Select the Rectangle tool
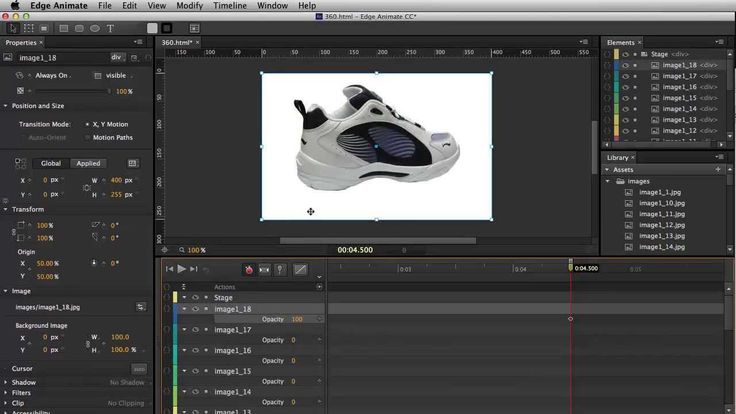 tap(64, 29)
